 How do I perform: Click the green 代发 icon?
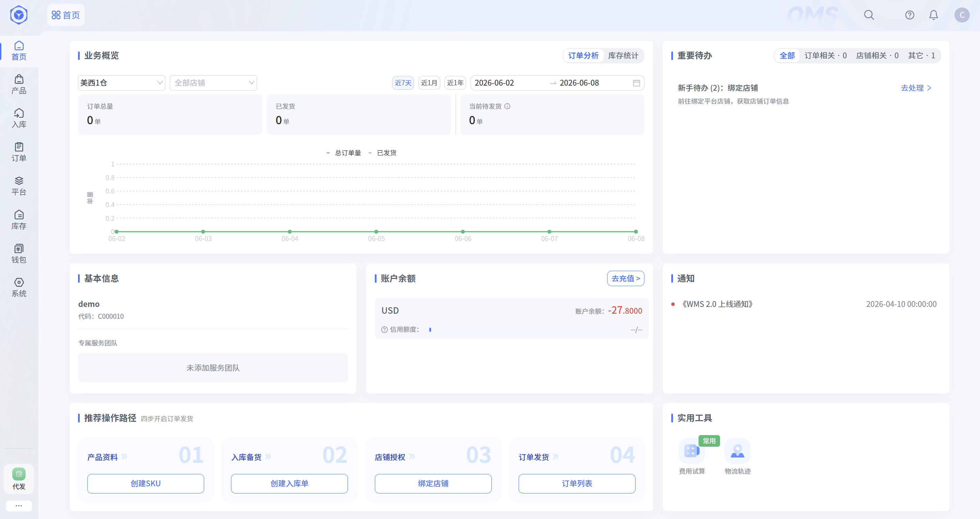[x=19, y=474]
